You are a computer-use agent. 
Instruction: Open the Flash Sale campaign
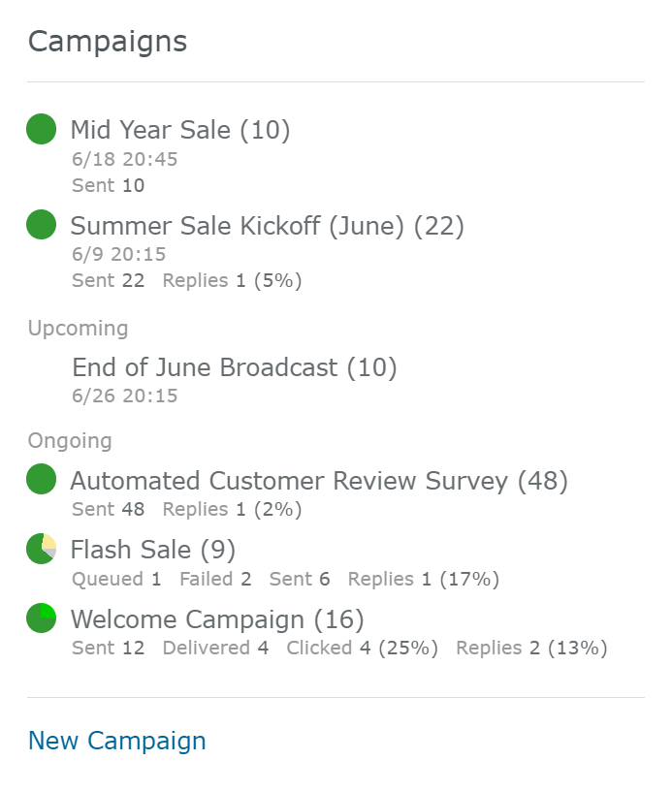[153, 550]
